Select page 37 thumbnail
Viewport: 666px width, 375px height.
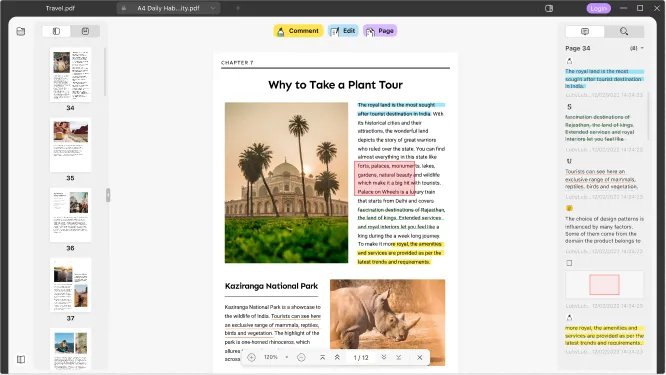[x=71, y=285]
